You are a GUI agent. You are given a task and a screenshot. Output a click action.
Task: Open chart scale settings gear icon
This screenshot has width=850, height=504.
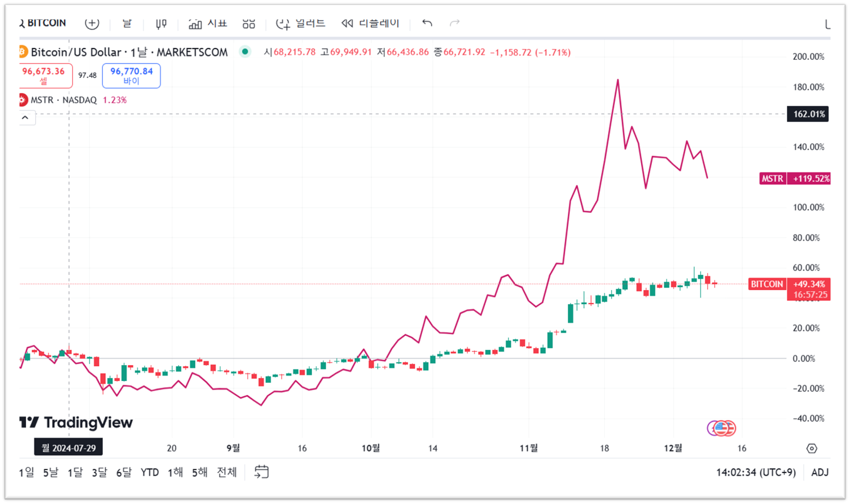tap(812, 448)
